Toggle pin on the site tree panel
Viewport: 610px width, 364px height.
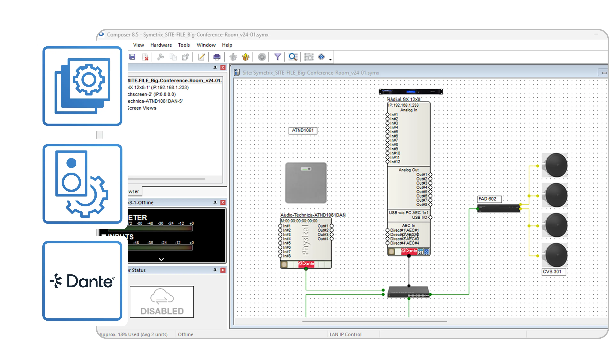pyautogui.click(x=215, y=68)
